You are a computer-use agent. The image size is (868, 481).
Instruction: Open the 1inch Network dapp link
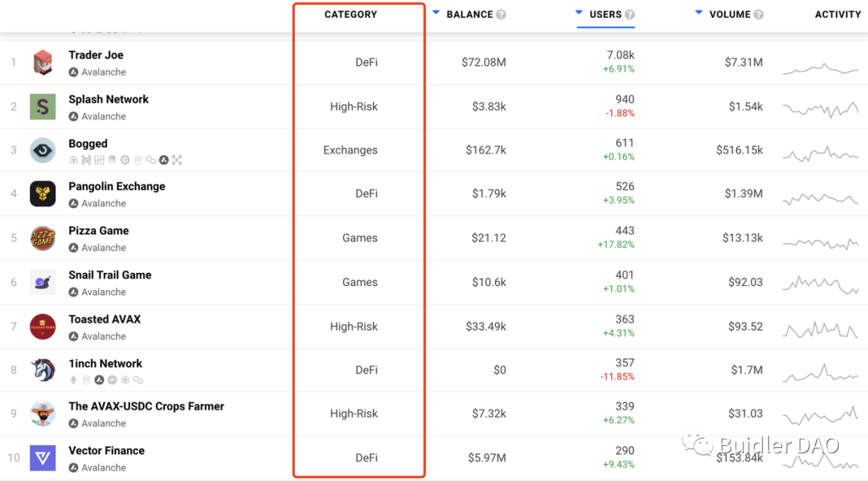[105, 363]
